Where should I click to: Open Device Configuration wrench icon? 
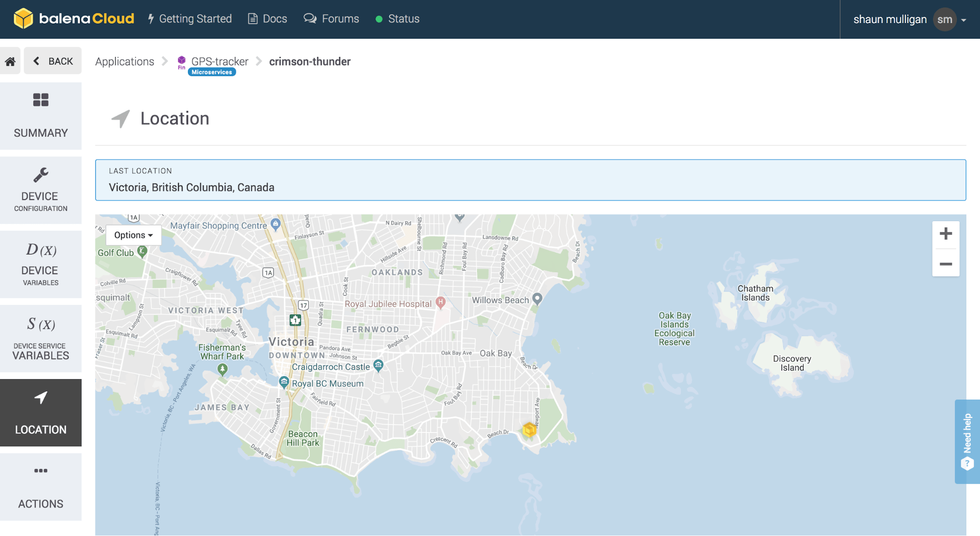point(41,175)
